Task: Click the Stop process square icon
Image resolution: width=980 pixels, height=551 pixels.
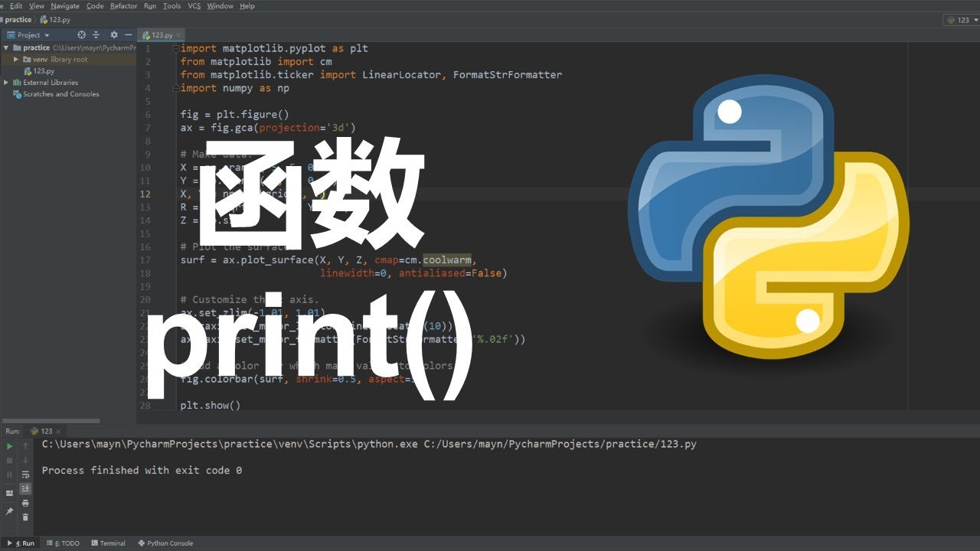Action: tap(10, 461)
